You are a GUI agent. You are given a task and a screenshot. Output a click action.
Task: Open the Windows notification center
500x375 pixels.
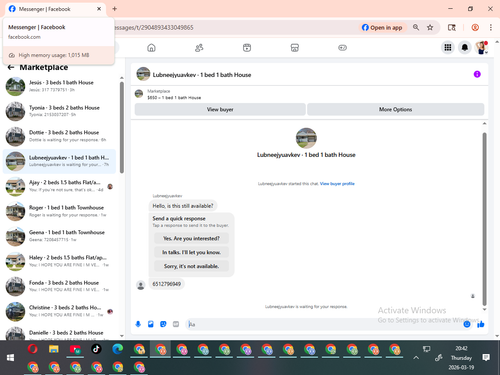click(x=486, y=358)
